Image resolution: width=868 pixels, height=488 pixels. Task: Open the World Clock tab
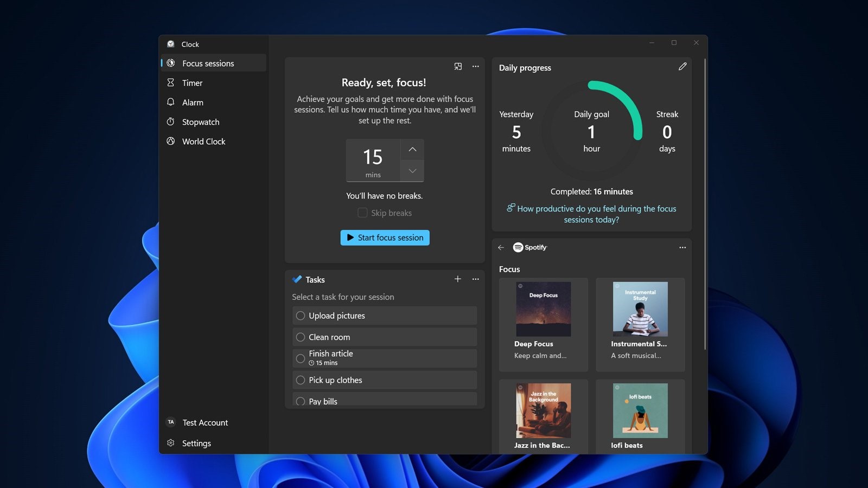203,142
